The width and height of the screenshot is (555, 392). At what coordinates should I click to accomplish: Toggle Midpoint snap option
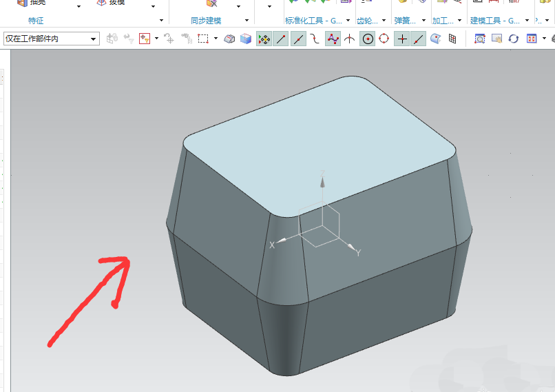298,39
